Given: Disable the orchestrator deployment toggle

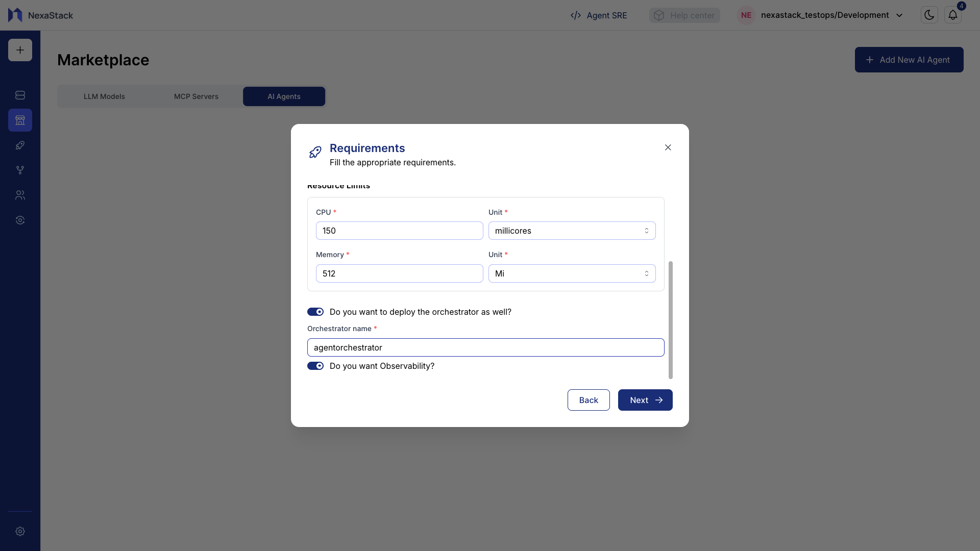Looking at the screenshot, I should point(315,312).
